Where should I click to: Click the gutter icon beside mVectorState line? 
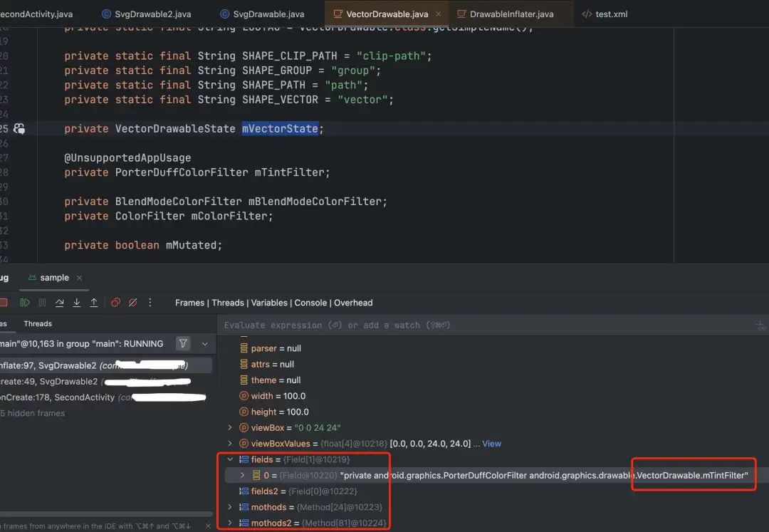pyautogui.click(x=19, y=128)
